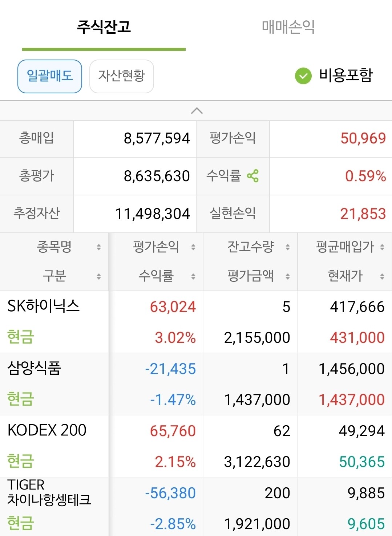Screen dimensions: 392x536
Task: Tap TIGER 차이나항셍테크 average price 9,885
Action: pyautogui.click(x=366, y=493)
